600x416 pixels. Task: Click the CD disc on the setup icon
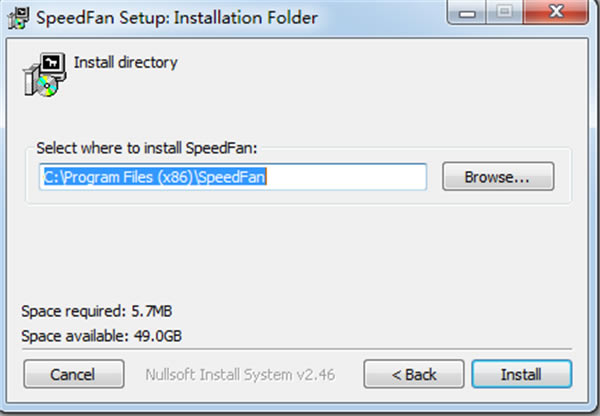coord(47,86)
